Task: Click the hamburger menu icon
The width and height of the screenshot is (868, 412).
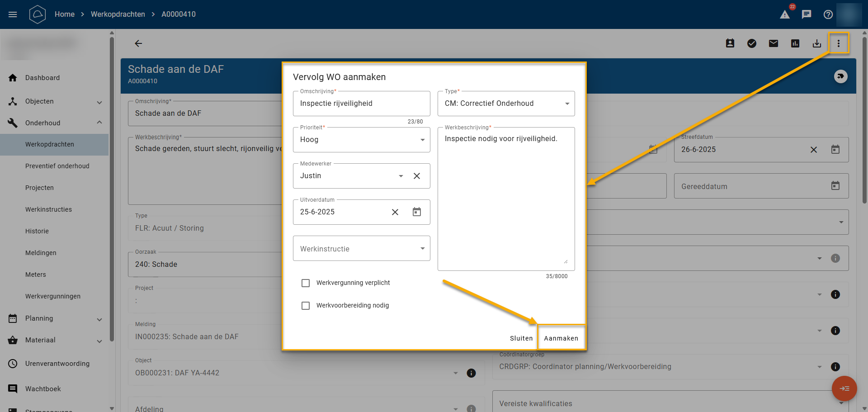Action: tap(13, 14)
